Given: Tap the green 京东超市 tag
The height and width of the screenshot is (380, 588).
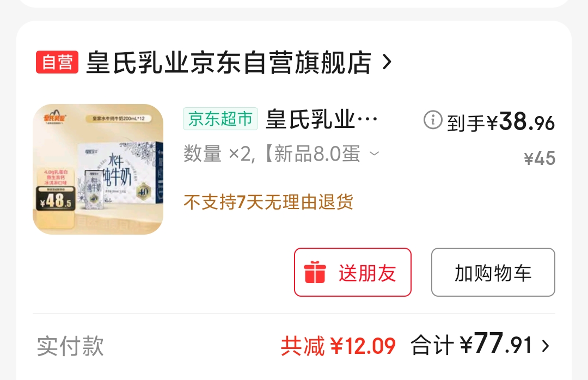Looking at the screenshot, I should (220, 119).
